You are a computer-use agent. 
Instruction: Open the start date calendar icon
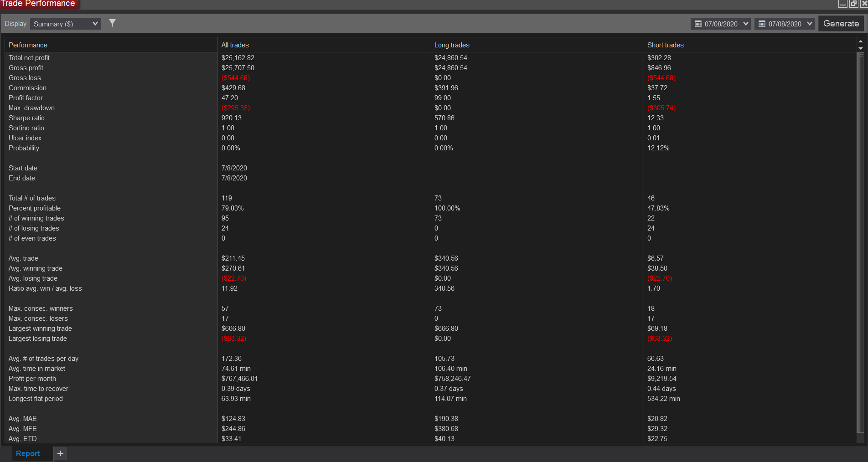[x=698, y=24]
